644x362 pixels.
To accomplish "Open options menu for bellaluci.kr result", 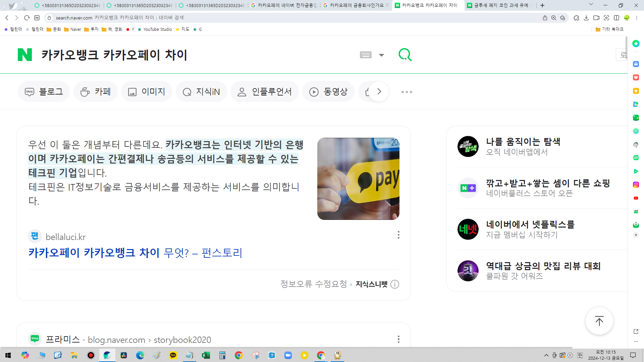I will click(398, 235).
